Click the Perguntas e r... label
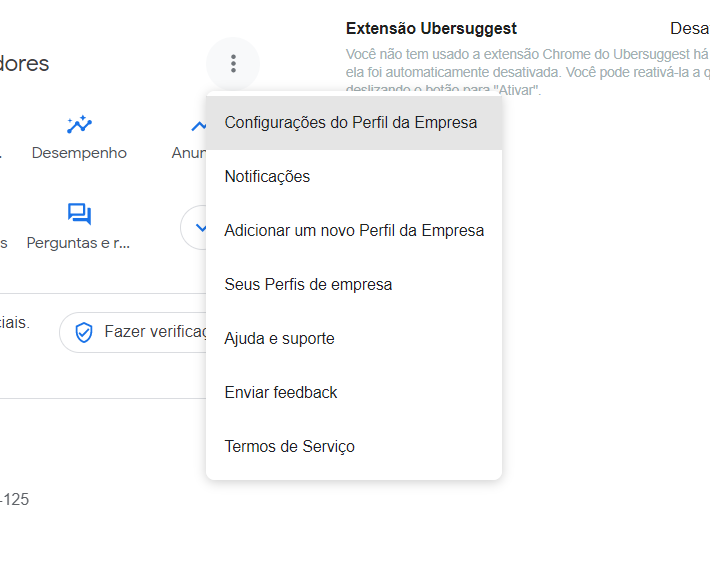This screenshot has width=710, height=583. click(x=78, y=243)
